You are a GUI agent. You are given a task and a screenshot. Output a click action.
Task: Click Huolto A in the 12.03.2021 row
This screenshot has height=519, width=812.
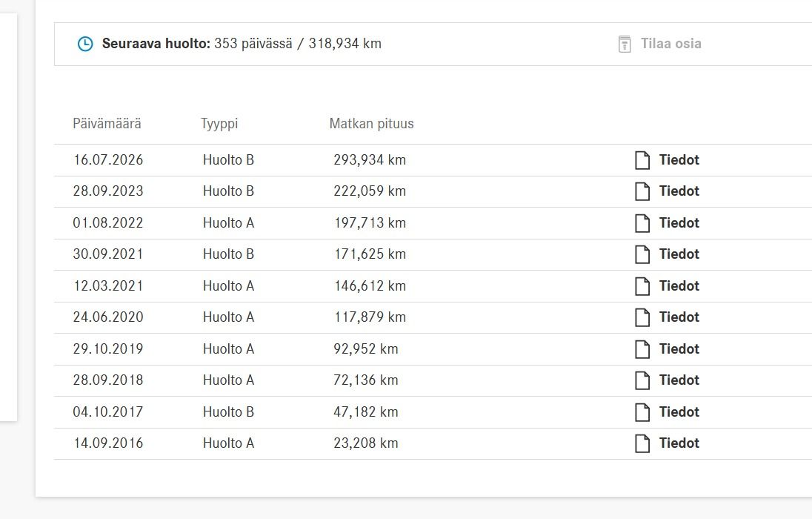[228, 285]
